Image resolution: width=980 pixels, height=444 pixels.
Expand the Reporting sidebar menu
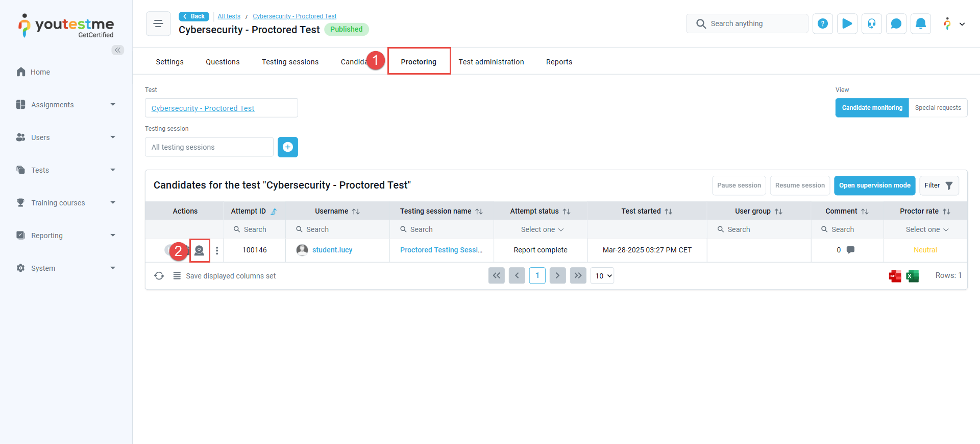click(66, 236)
